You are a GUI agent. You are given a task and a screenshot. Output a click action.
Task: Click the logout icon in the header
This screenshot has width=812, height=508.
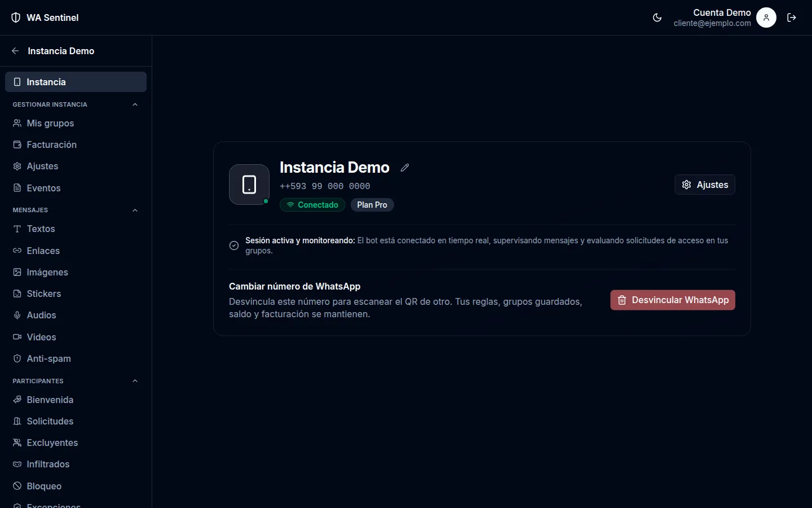(x=792, y=17)
